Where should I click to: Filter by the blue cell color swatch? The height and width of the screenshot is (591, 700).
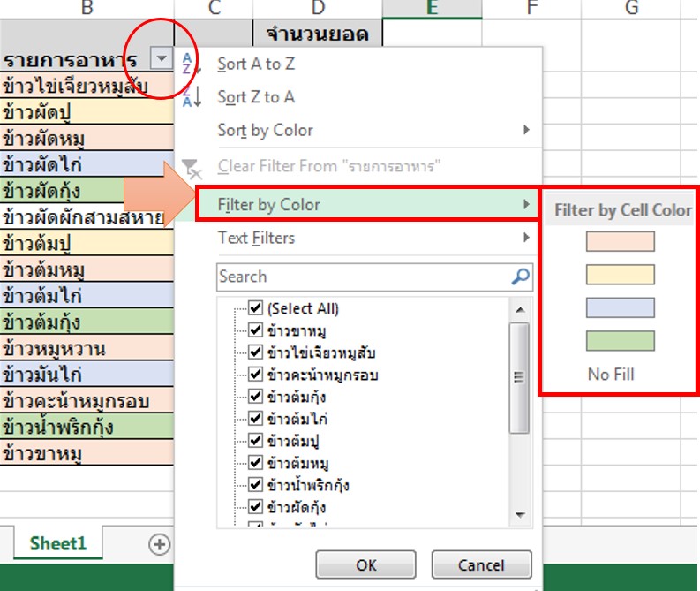point(620,307)
